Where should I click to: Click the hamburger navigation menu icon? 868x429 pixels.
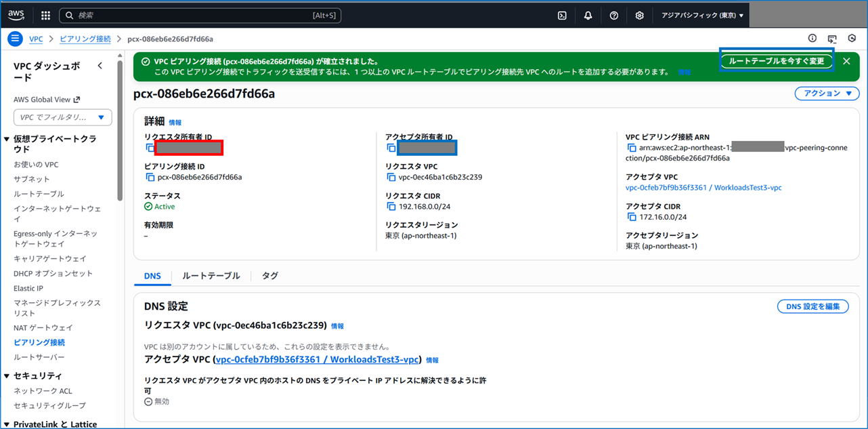(14, 39)
